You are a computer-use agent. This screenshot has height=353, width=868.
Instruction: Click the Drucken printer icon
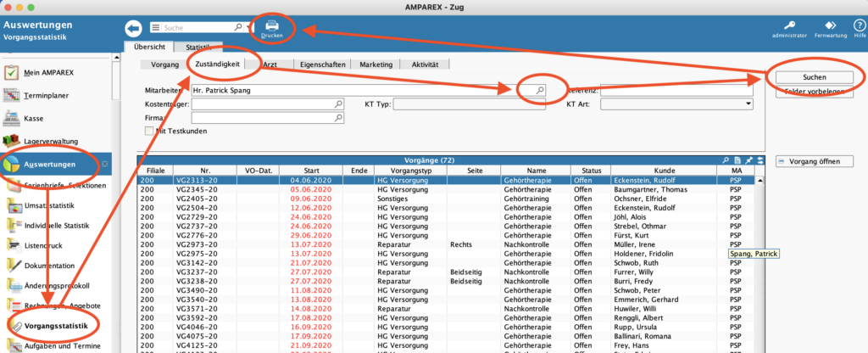pos(273,25)
